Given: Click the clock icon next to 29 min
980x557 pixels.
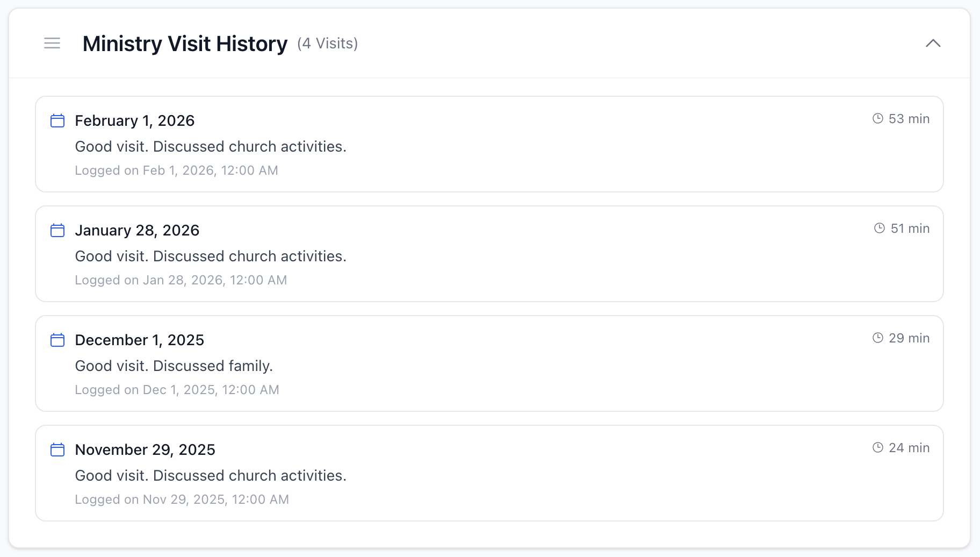Looking at the screenshot, I should (877, 338).
